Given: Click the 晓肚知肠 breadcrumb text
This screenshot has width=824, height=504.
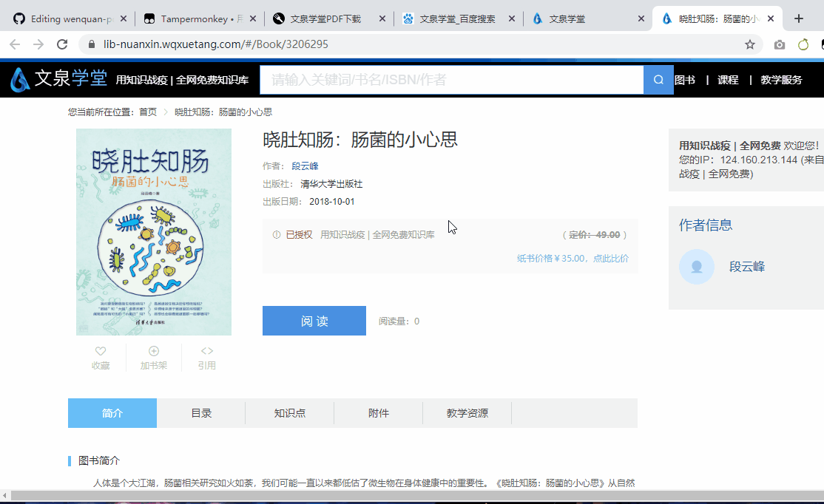Looking at the screenshot, I should coord(223,112).
